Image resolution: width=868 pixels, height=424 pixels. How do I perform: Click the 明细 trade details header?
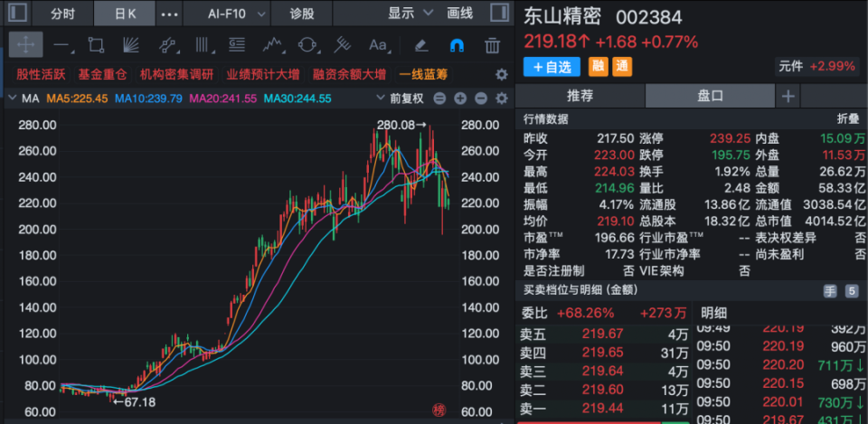click(713, 313)
